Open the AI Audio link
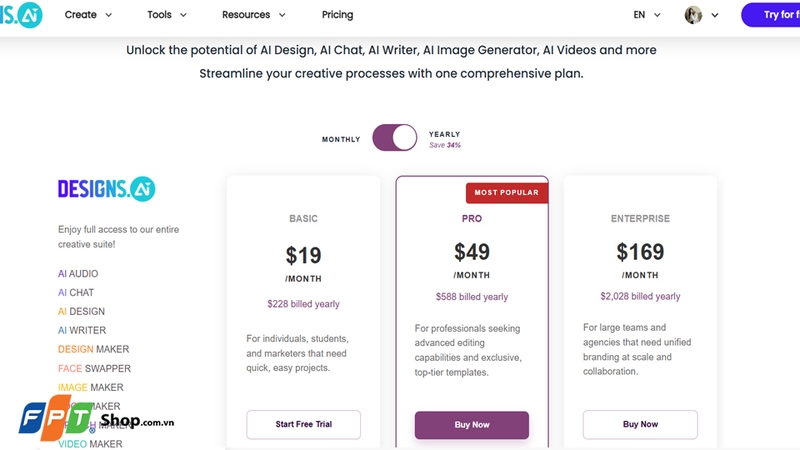This screenshot has height=450, width=800. tap(78, 273)
